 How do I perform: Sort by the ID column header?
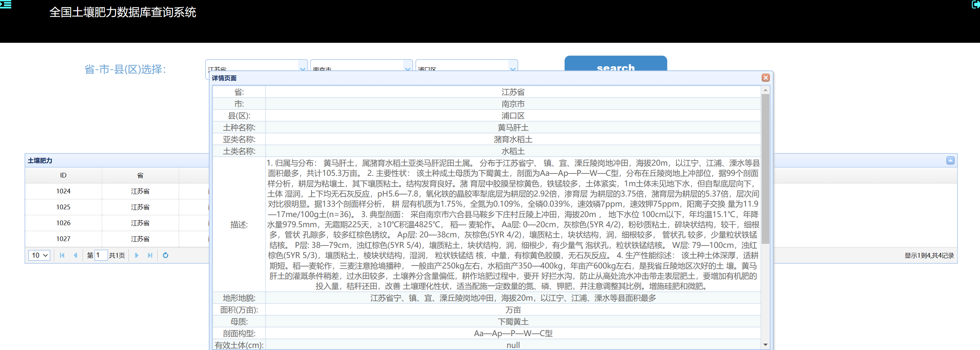[x=63, y=176]
